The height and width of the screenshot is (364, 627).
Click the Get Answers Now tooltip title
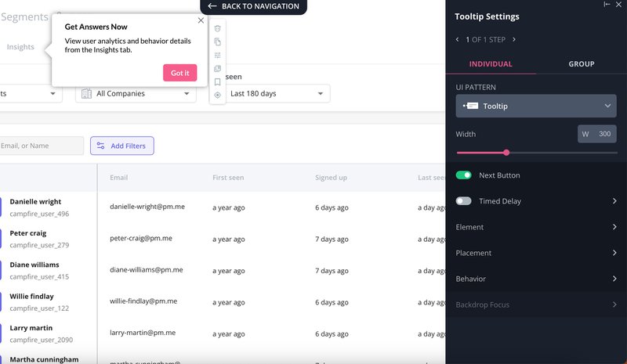point(96,27)
